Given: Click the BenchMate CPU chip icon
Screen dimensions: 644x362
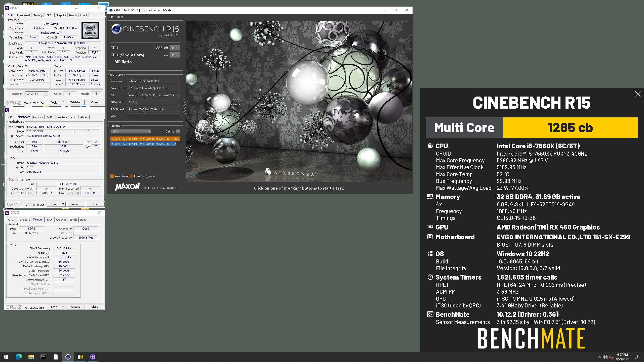Looking at the screenshot, I should point(430,146).
